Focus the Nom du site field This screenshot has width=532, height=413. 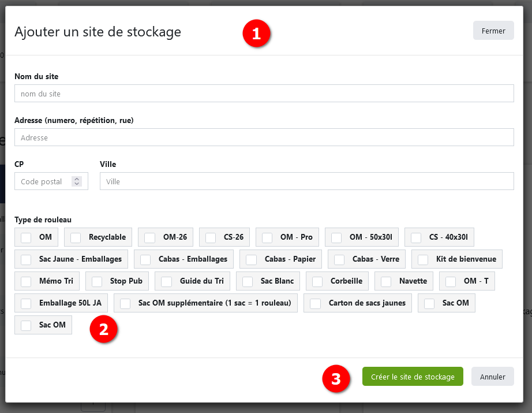click(264, 94)
